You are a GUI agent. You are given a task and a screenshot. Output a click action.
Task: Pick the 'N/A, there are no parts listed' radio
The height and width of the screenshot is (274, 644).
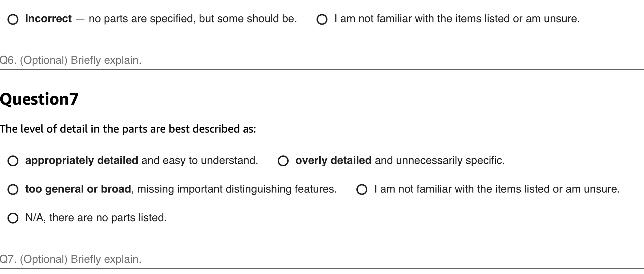point(13,218)
